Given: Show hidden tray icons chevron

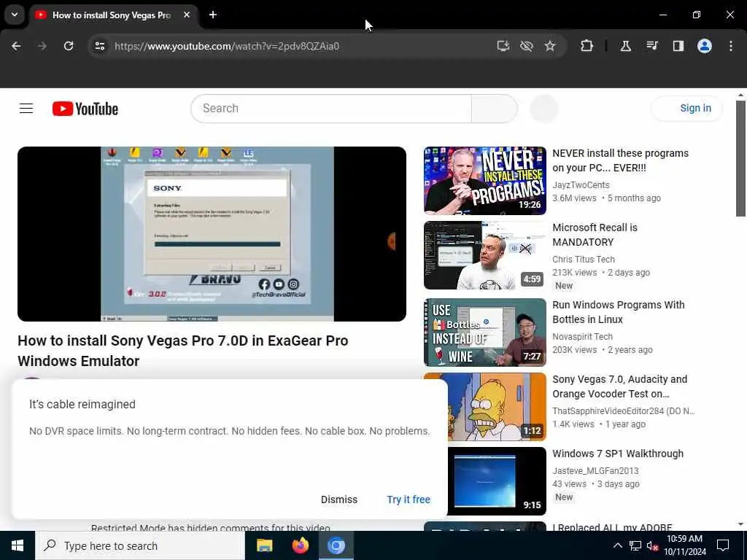Looking at the screenshot, I should tap(617, 545).
